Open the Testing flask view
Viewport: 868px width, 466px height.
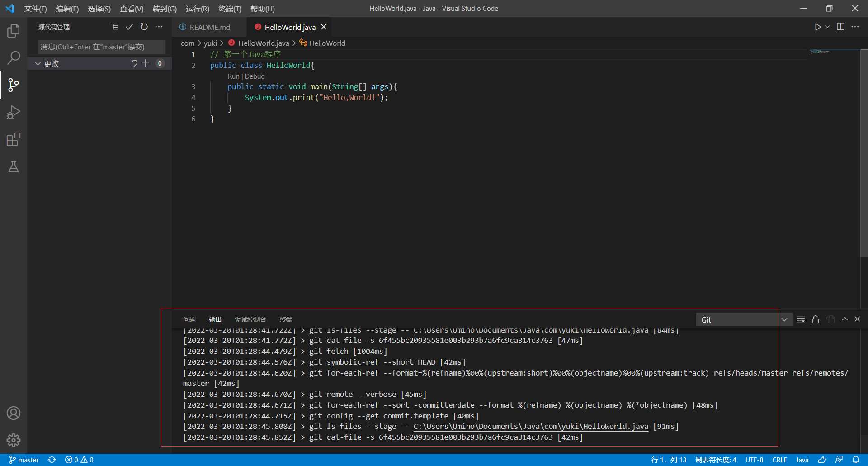(14, 166)
